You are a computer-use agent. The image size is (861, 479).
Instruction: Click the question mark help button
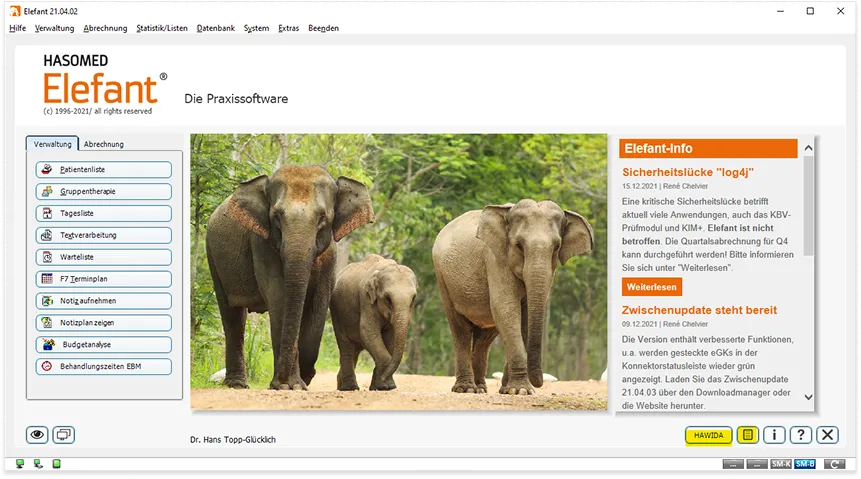pos(801,435)
